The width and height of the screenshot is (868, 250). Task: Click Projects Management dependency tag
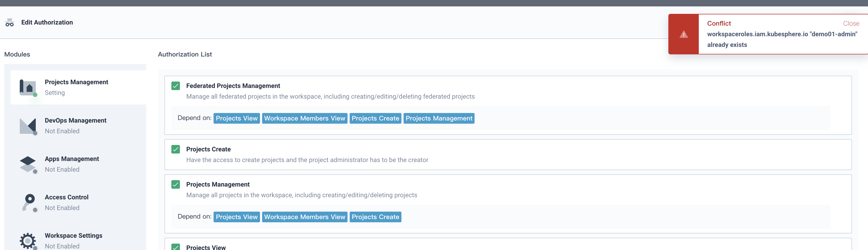click(x=439, y=118)
